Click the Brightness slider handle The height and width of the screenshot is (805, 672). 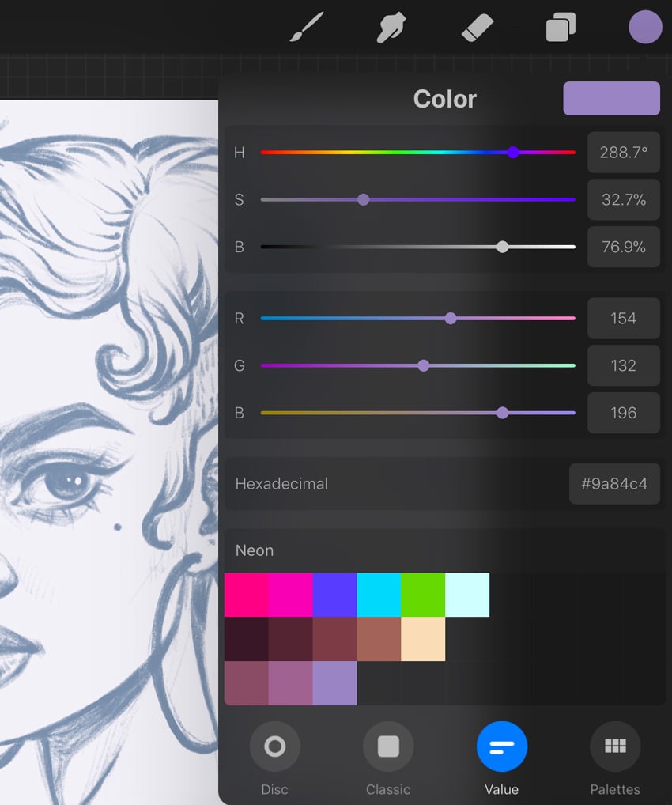(x=502, y=247)
